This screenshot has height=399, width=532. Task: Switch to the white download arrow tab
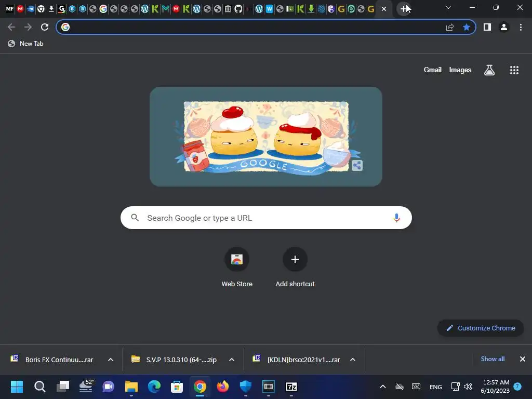(51, 9)
